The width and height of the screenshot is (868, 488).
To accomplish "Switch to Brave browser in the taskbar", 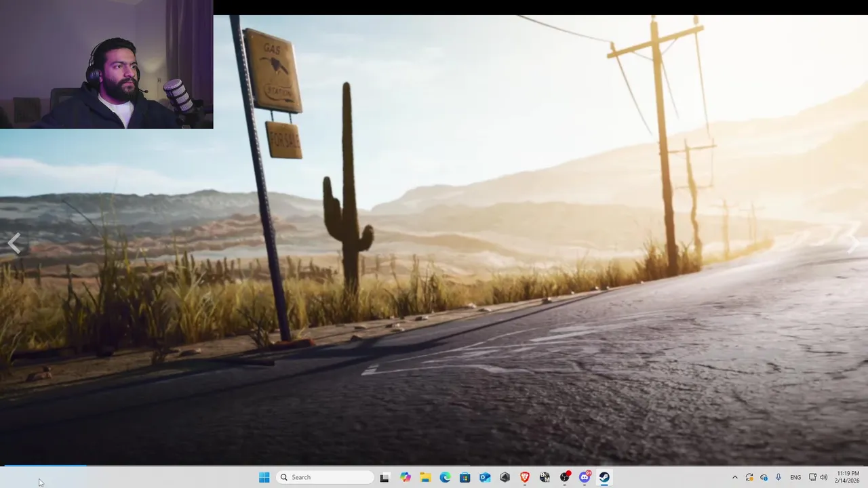I will 525,477.
